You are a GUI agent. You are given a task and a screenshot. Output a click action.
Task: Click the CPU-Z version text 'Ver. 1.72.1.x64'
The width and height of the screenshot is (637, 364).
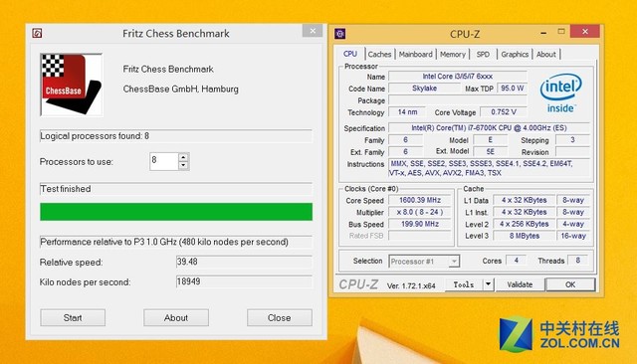(411, 285)
